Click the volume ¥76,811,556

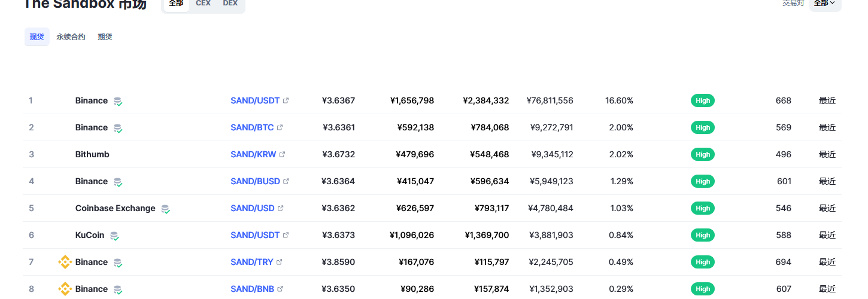[550, 100]
